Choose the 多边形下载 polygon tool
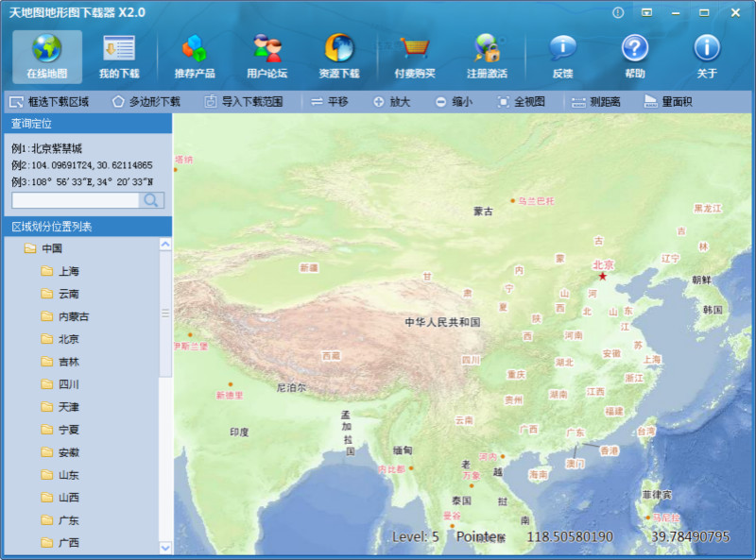 pyautogui.click(x=146, y=102)
